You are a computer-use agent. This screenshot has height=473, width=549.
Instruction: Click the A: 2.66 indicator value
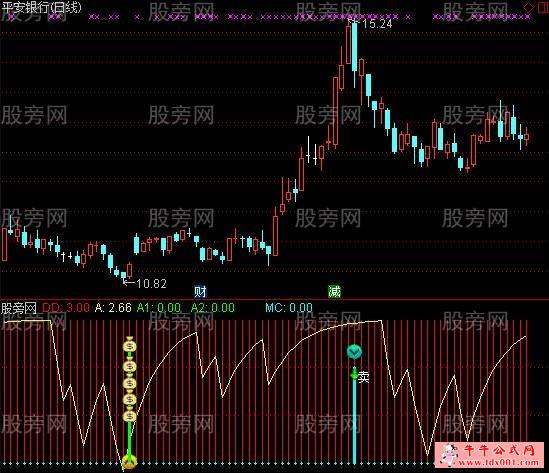[x=113, y=308]
